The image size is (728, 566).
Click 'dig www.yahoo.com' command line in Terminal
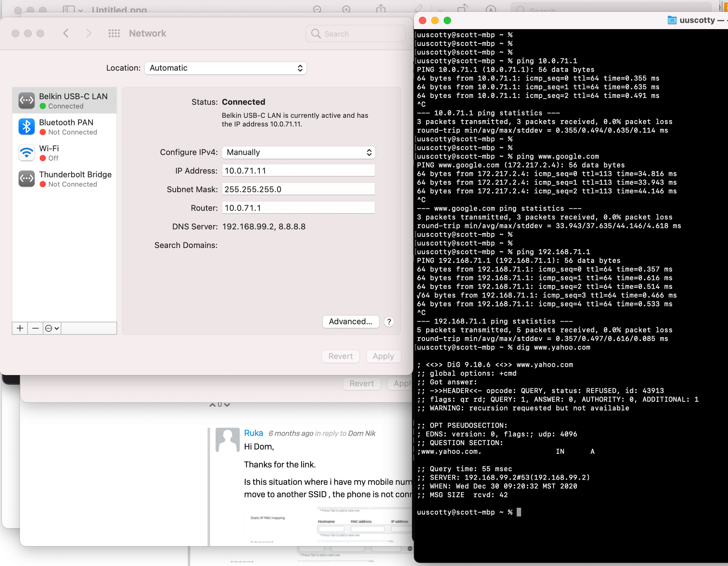coord(503,347)
